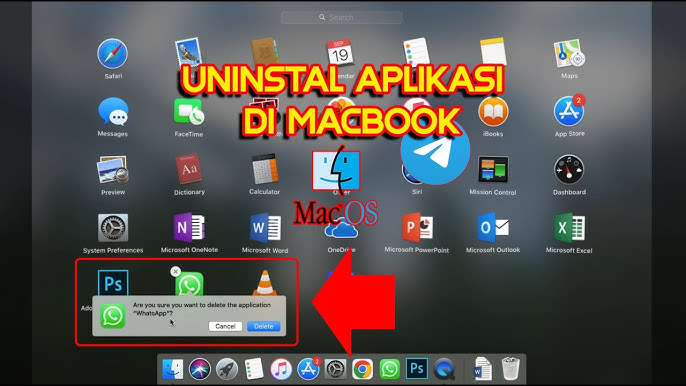Open Google Chrome in the Dock
Viewport: 686px width, 386px height.
click(362, 369)
